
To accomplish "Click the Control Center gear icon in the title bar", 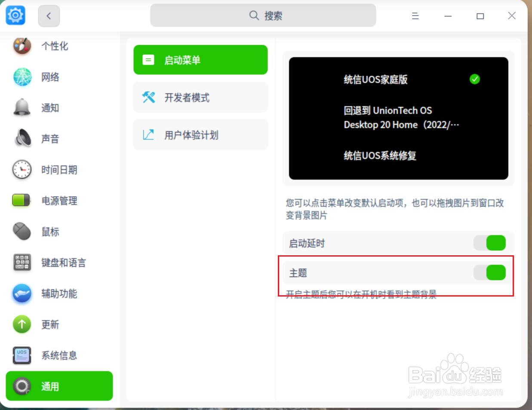I will pos(15,15).
